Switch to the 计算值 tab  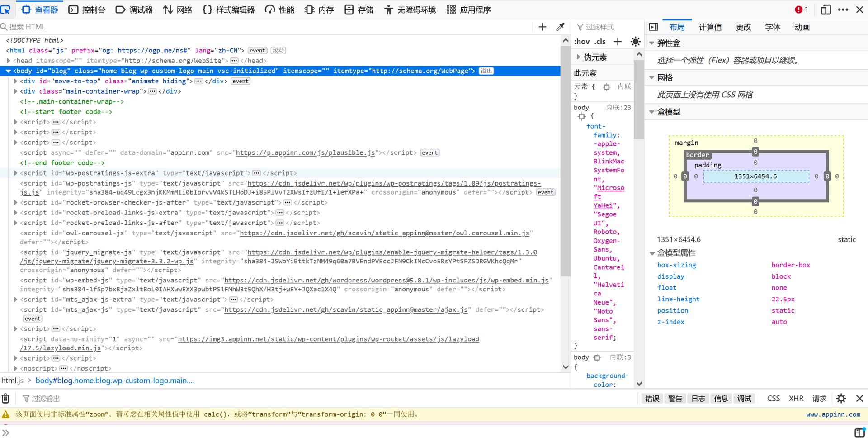pos(710,27)
